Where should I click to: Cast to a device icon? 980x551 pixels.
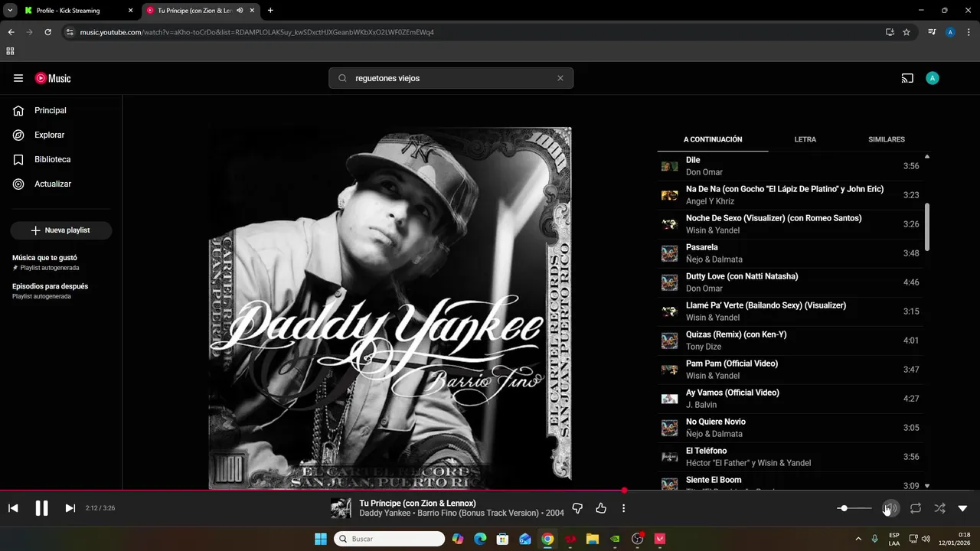tap(907, 78)
